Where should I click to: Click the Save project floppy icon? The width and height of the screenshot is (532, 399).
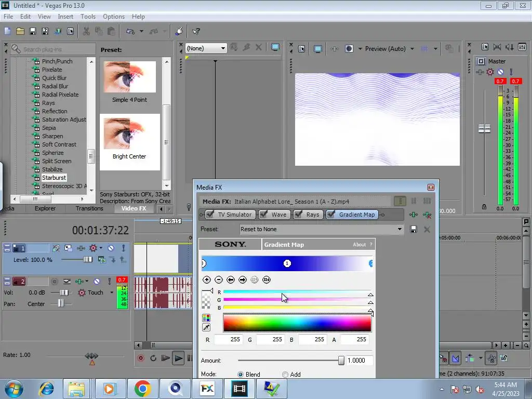pyautogui.click(x=33, y=31)
